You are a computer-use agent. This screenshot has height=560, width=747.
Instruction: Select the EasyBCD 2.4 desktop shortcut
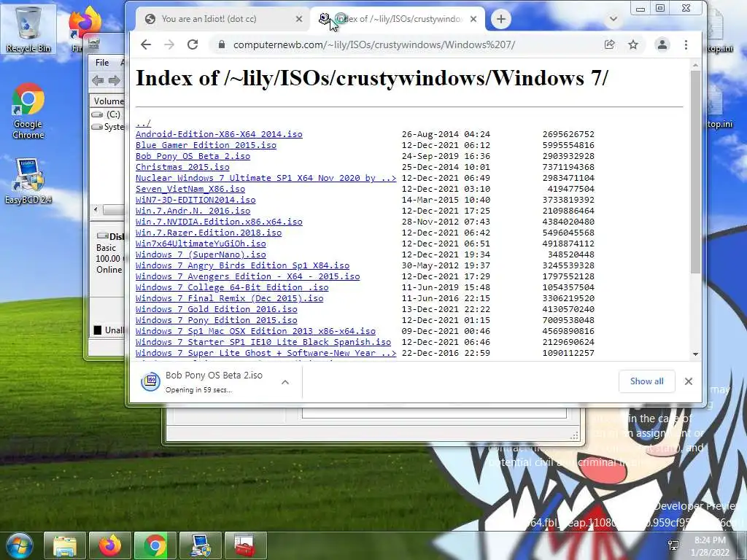click(28, 181)
